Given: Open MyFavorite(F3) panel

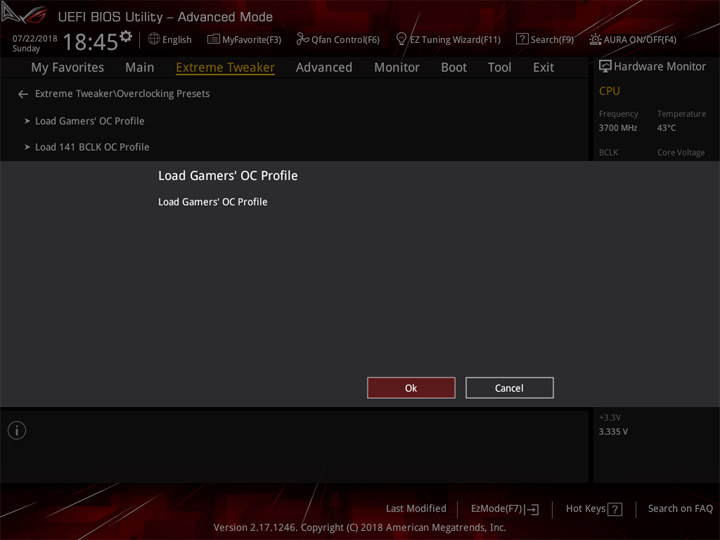Looking at the screenshot, I should [x=244, y=39].
